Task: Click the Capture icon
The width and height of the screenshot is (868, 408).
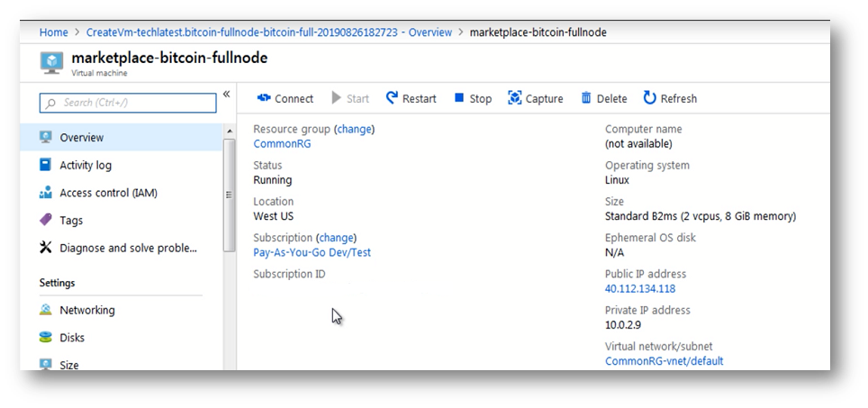Action: [x=515, y=98]
